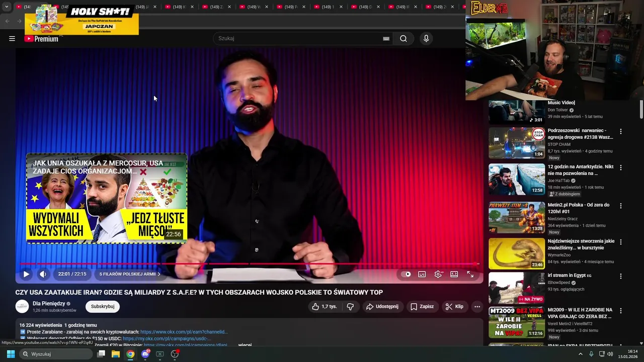
Task: Switch player to theater mode
Action: [x=454, y=274]
